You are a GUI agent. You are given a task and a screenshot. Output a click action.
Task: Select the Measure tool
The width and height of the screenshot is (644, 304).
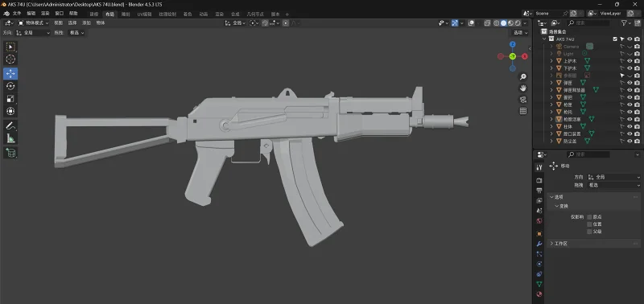10,138
